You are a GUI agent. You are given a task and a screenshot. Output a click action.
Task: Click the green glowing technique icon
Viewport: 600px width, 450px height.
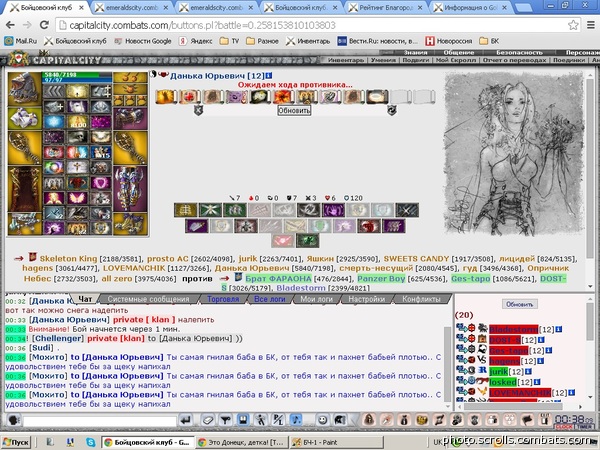click(x=307, y=241)
